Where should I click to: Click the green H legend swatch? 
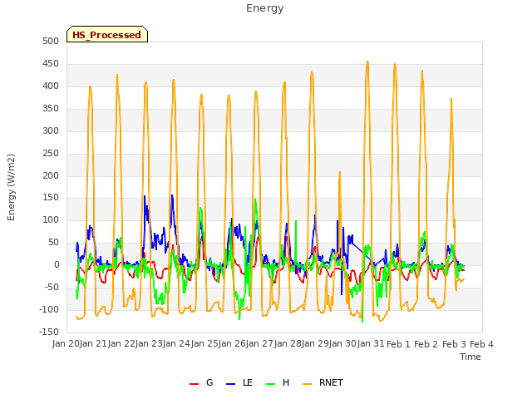(x=271, y=384)
